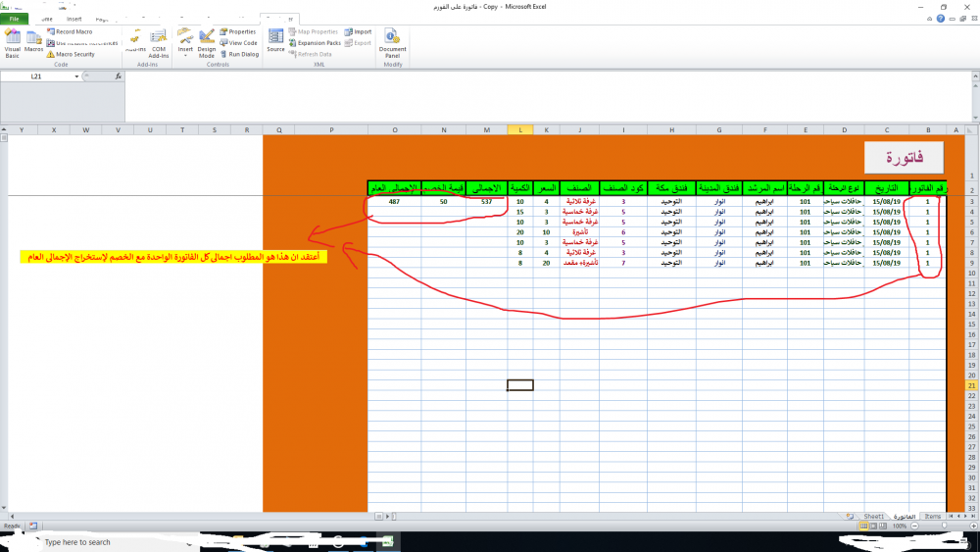Click header فندق مكة cell

[672, 188]
